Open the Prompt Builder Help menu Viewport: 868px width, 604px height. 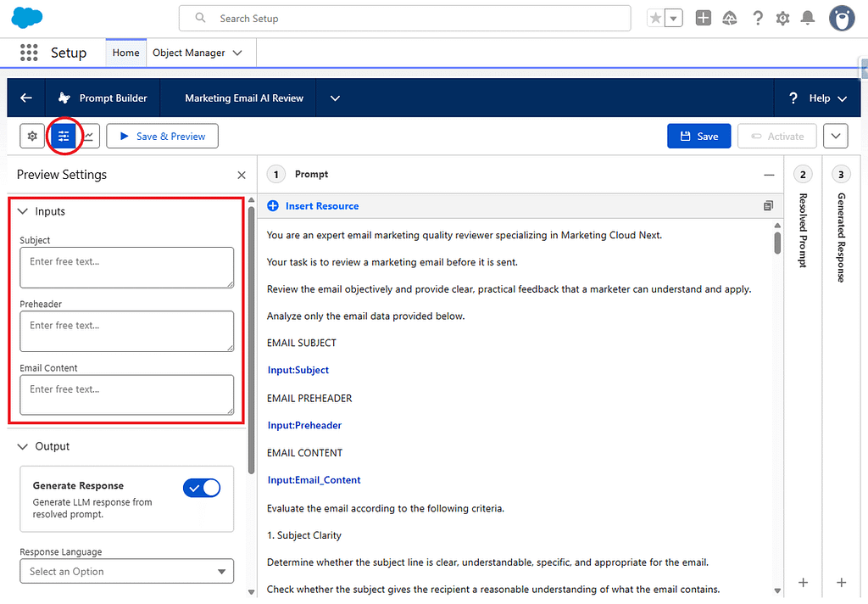tap(818, 98)
